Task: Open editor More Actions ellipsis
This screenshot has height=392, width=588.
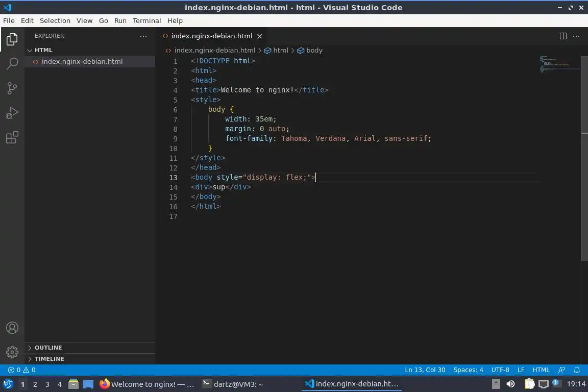Action: coord(576,36)
